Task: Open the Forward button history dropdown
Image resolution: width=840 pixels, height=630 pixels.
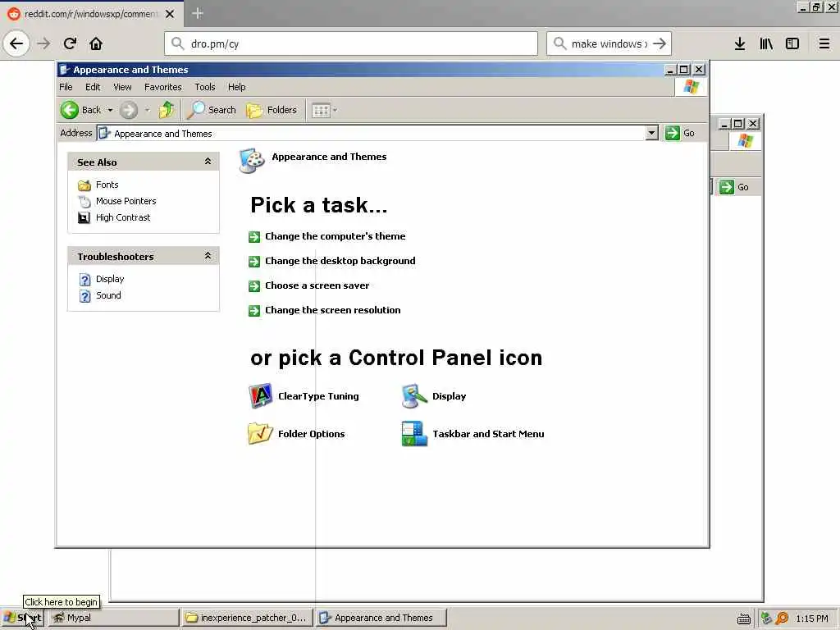Action: [x=148, y=111]
